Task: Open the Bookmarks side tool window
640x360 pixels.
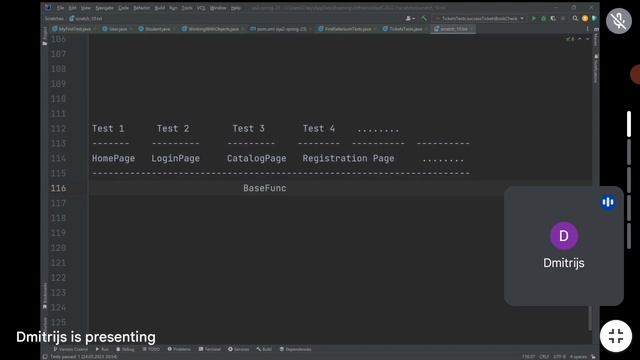Action: [x=44, y=296]
